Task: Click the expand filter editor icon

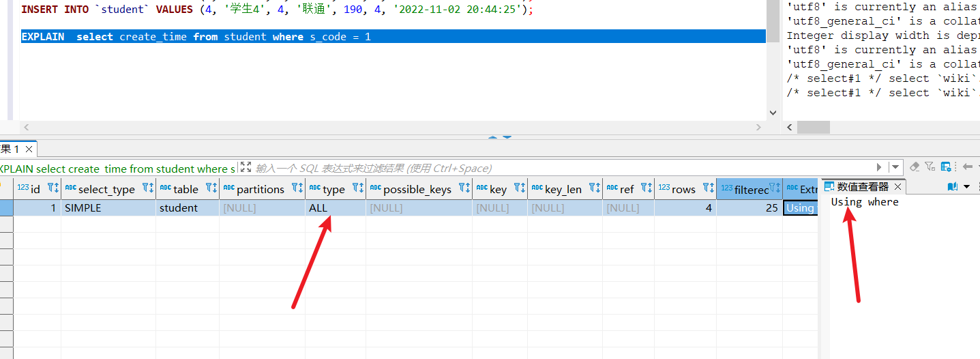Action: [x=246, y=168]
